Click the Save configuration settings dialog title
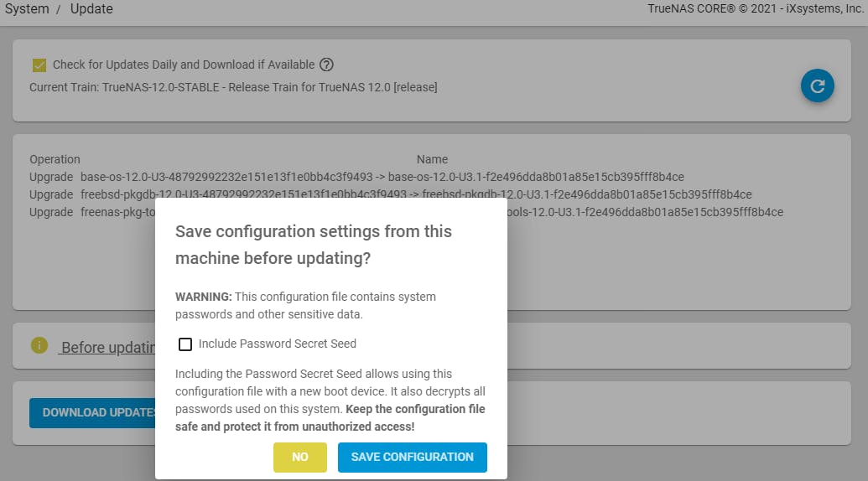Image resolution: width=868 pixels, height=481 pixels. [x=314, y=245]
